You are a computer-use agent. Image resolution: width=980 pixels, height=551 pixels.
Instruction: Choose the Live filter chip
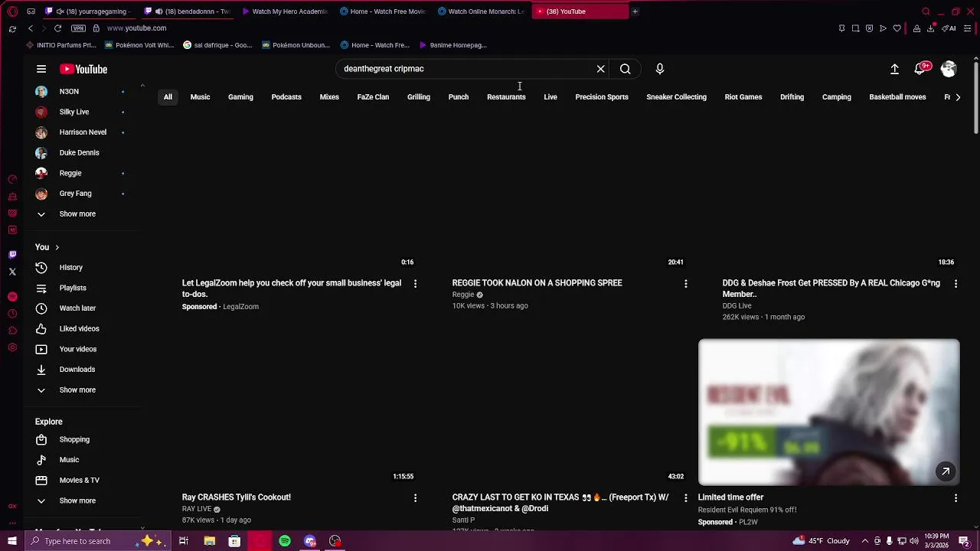(x=550, y=97)
